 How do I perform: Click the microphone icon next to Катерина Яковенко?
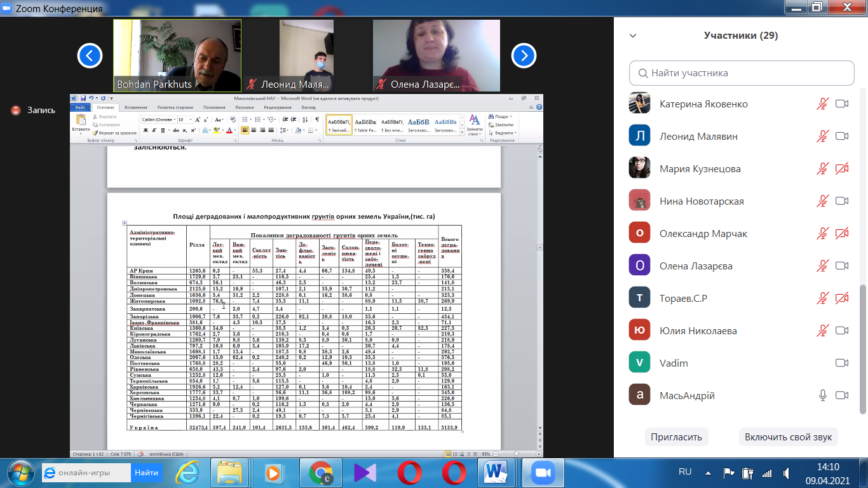pos(822,104)
